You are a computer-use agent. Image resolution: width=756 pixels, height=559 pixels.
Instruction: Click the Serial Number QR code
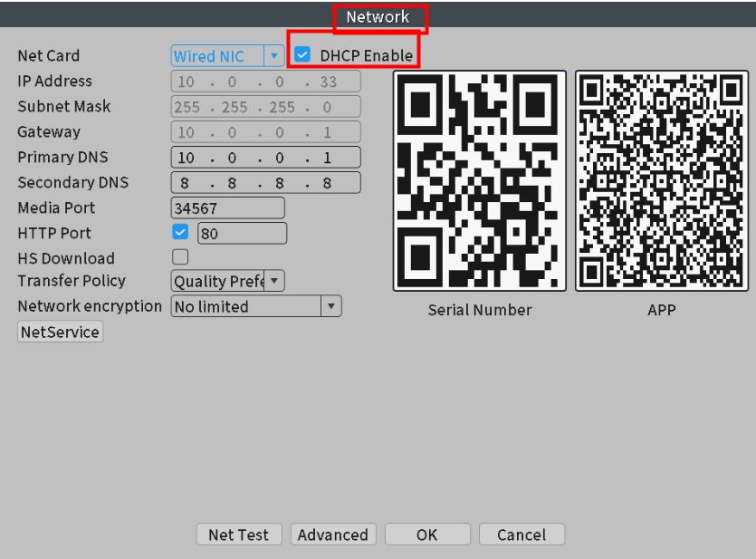(480, 180)
